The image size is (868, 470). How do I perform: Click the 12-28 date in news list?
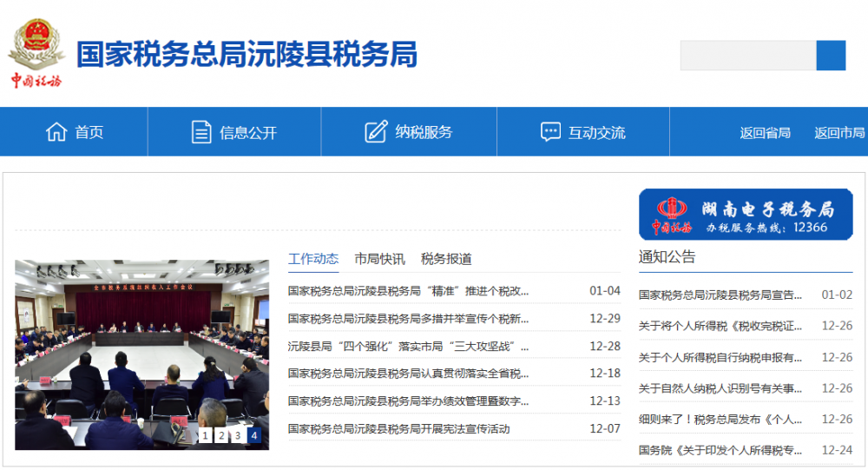[x=604, y=347]
